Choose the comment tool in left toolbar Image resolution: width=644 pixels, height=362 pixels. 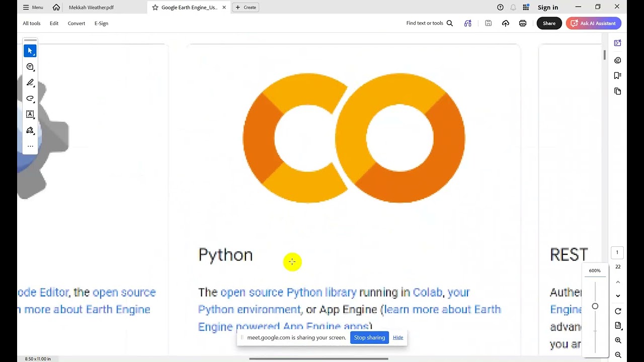click(30, 67)
